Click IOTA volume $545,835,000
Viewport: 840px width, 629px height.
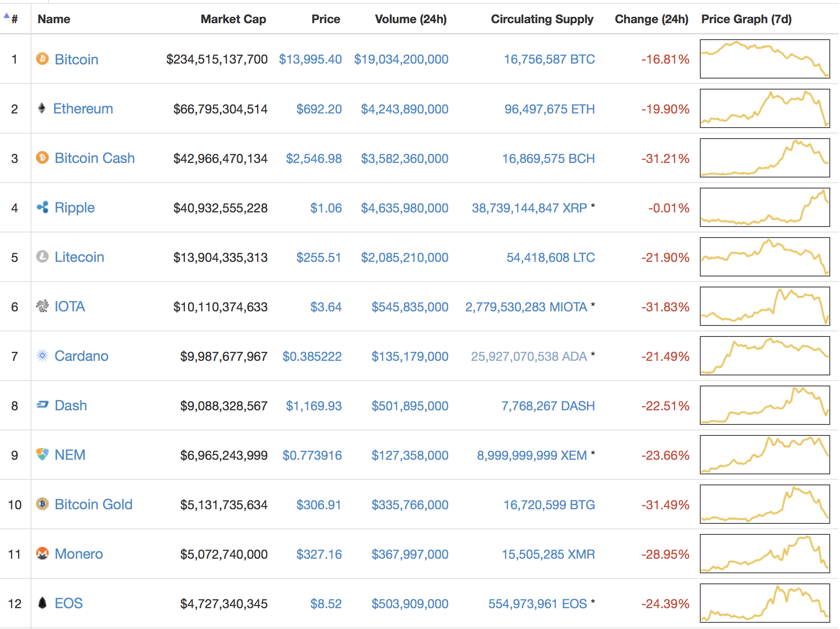click(x=410, y=307)
